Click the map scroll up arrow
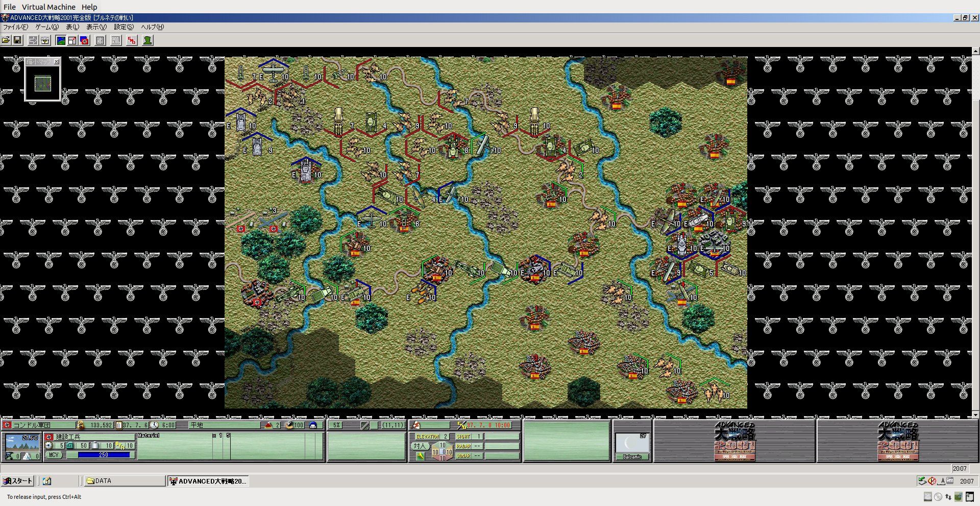 click(975, 51)
